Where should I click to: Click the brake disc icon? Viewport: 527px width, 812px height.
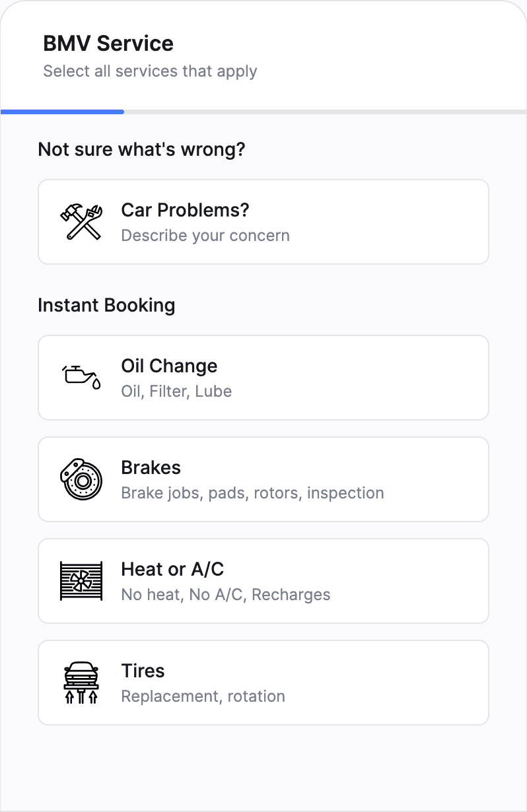(x=81, y=479)
